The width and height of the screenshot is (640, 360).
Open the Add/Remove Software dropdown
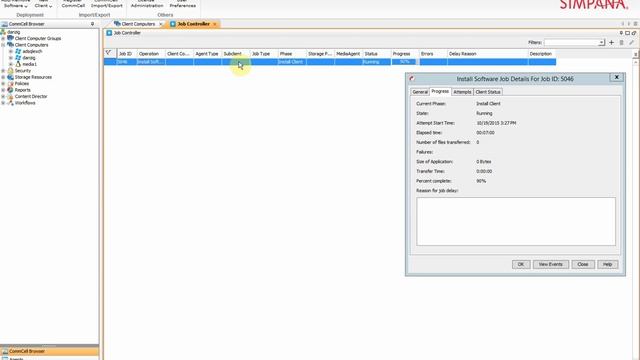[x=16, y=4]
